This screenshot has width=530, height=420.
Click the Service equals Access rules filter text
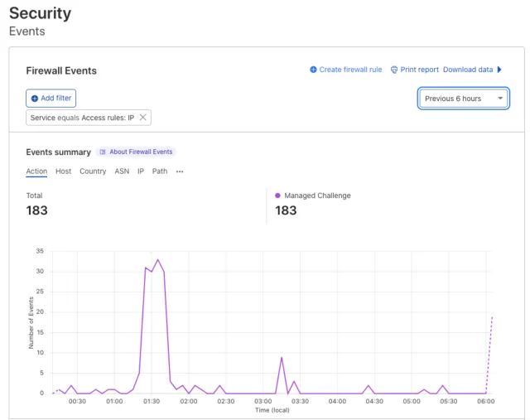pos(82,118)
